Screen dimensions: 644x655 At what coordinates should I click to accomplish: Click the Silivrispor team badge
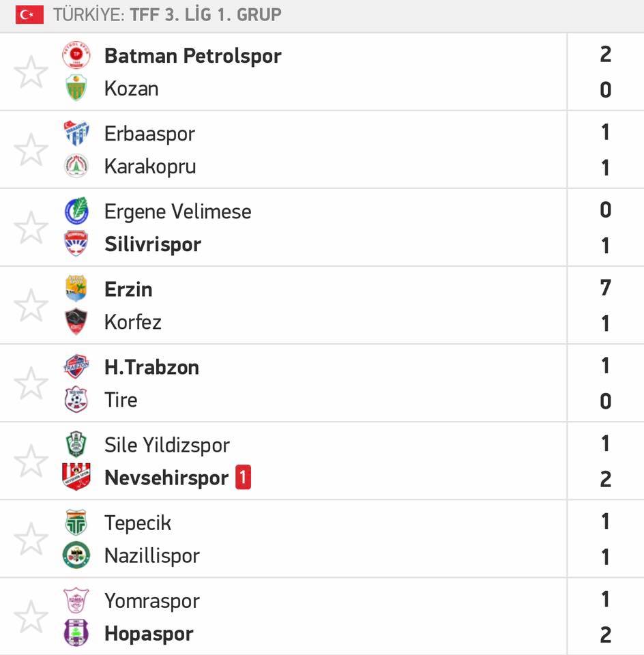(76, 243)
